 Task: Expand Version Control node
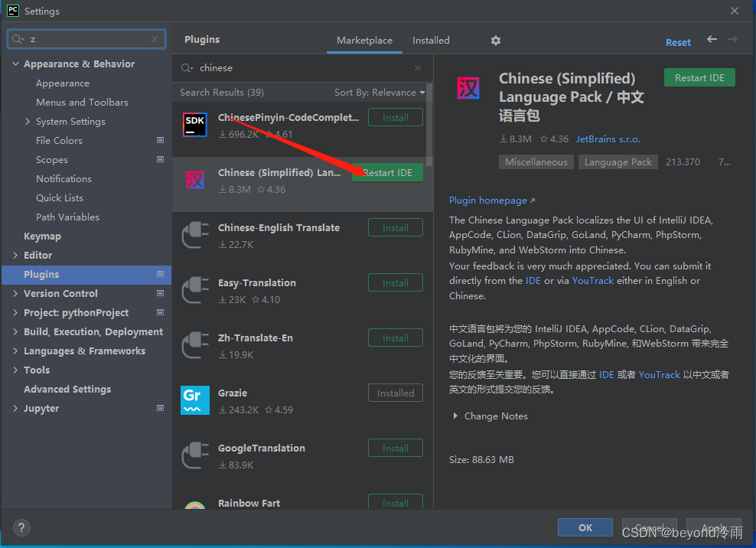[15, 293]
